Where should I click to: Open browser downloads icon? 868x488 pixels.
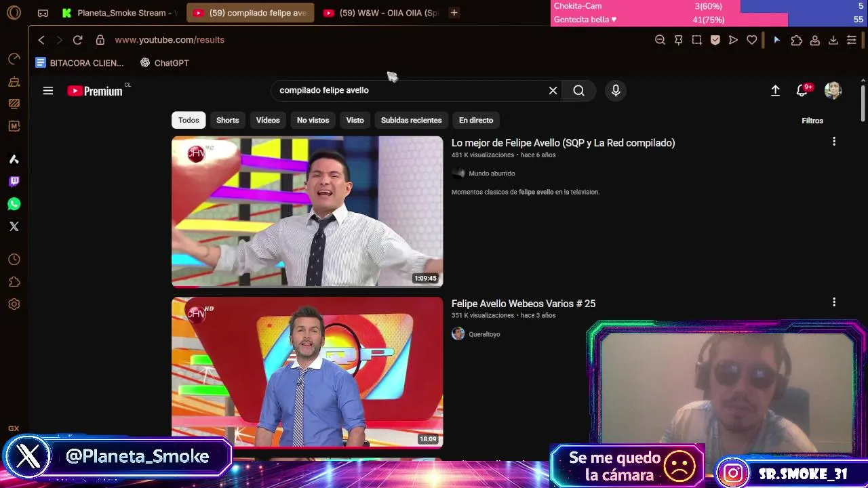(x=833, y=40)
